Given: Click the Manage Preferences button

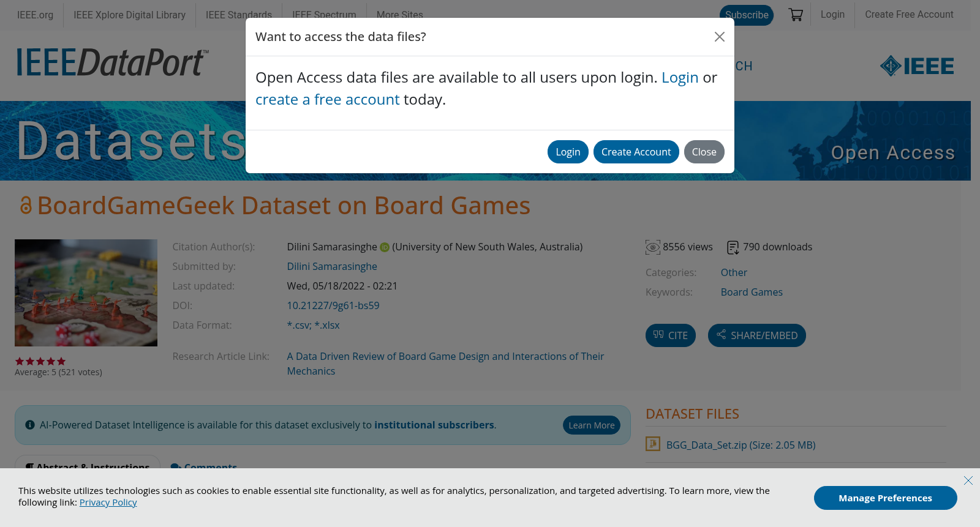Looking at the screenshot, I should (885, 498).
